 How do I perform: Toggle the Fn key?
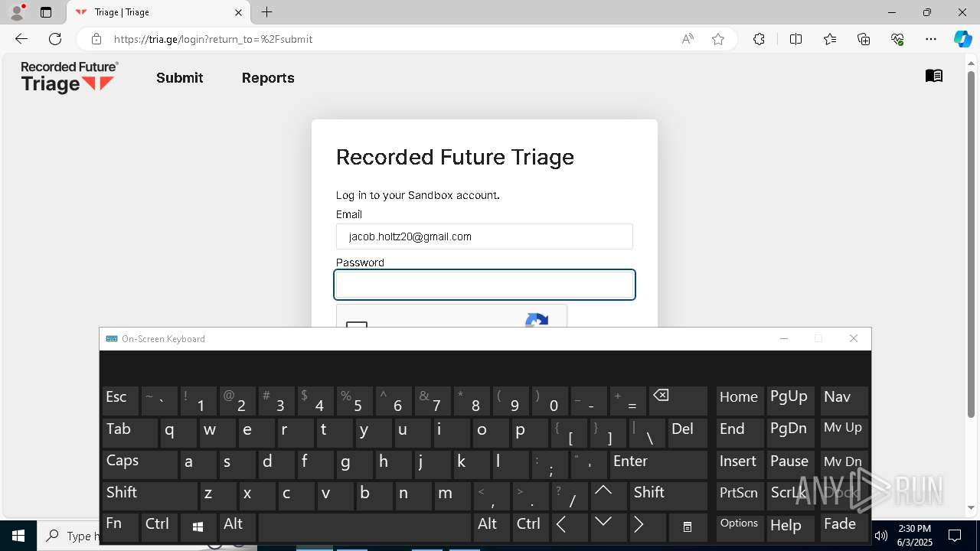(120, 527)
